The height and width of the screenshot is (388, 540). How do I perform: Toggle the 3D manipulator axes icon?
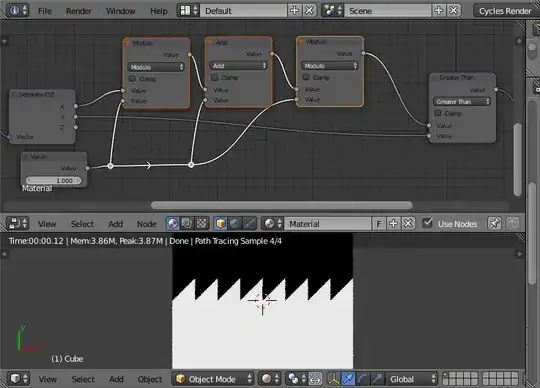click(x=334, y=379)
